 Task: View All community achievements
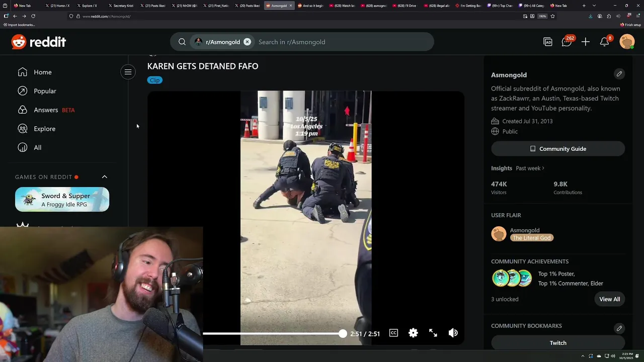[609, 299]
